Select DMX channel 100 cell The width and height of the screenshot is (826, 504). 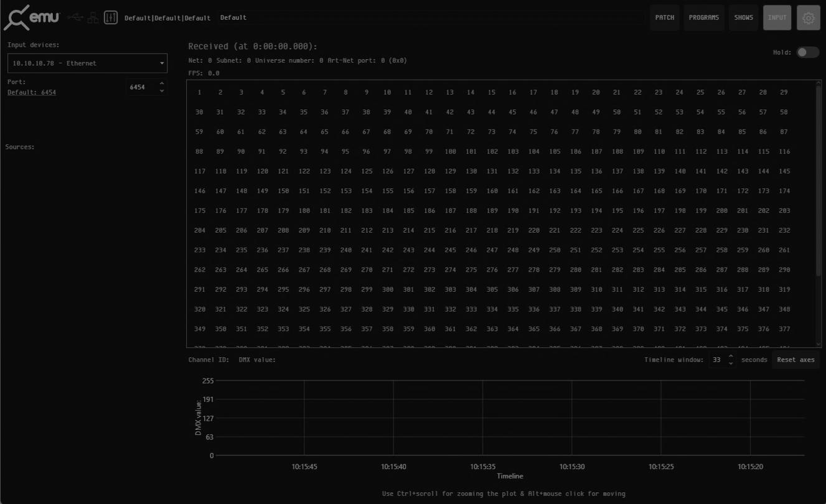(x=450, y=151)
